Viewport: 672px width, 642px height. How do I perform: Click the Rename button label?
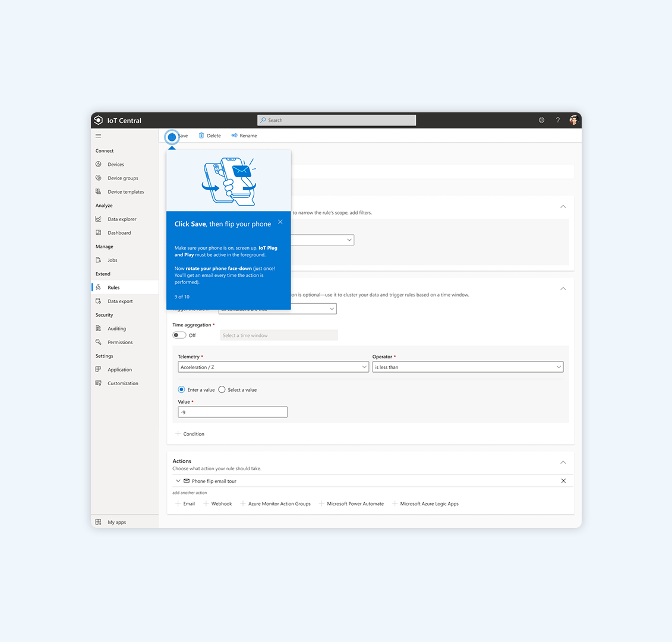coord(248,136)
